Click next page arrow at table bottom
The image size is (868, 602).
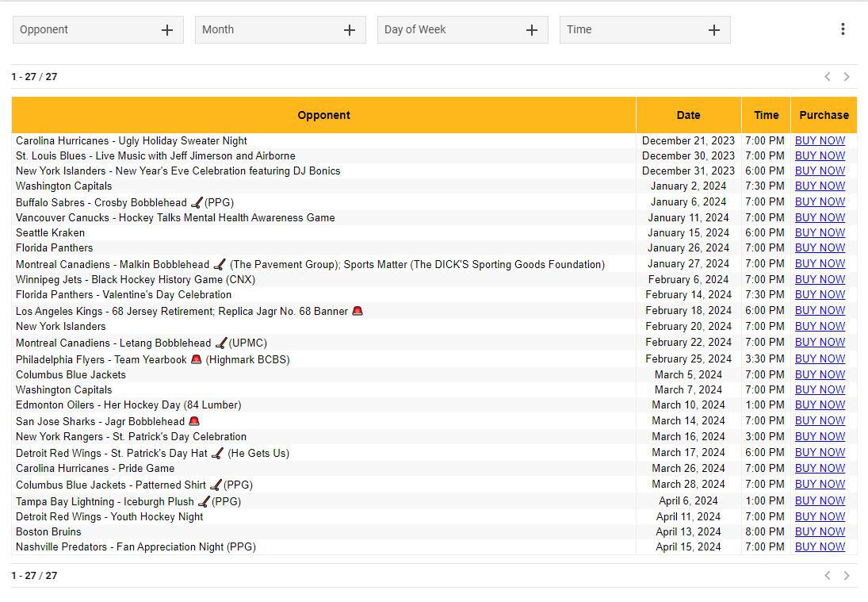pyautogui.click(x=847, y=576)
